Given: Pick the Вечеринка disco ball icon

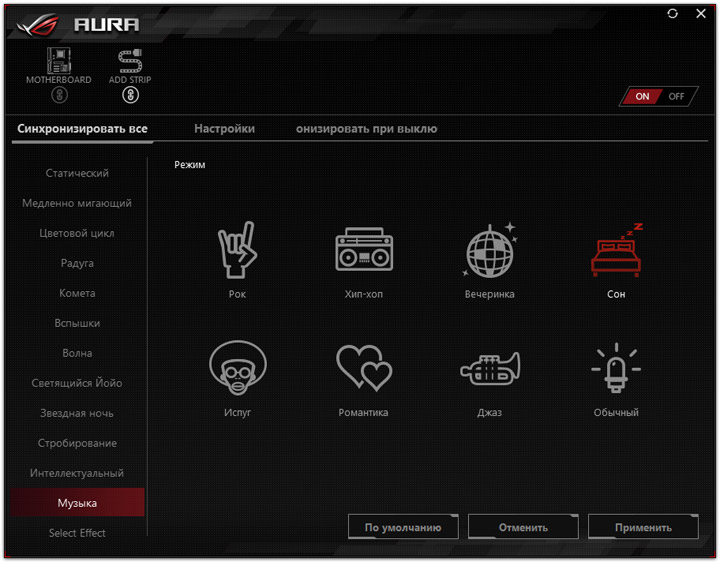Looking at the screenshot, I should click(x=490, y=250).
